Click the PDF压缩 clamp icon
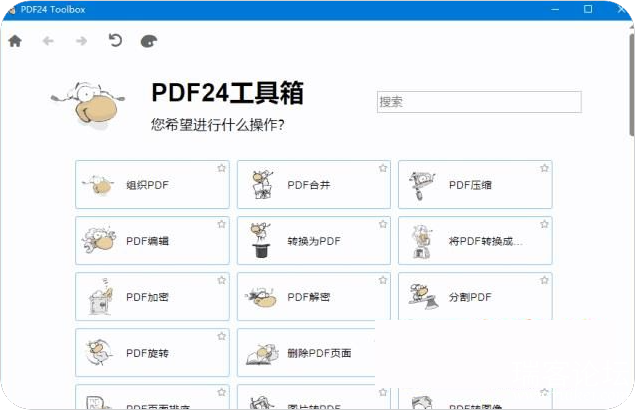Image resolution: width=635 pixels, height=410 pixels. click(x=422, y=185)
